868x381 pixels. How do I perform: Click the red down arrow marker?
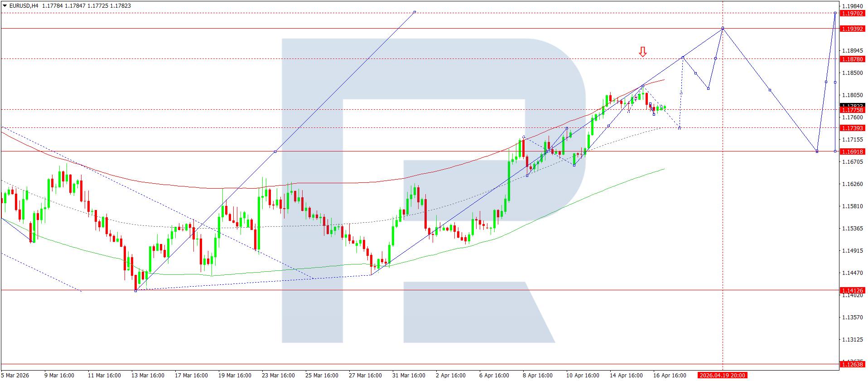click(642, 52)
